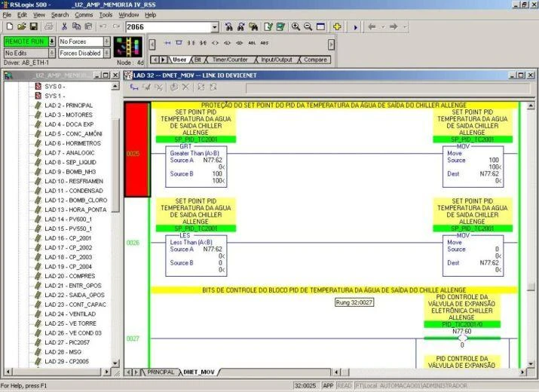Insert the ABS instruction
This screenshot has width=539, height=392.
(265, 43)
